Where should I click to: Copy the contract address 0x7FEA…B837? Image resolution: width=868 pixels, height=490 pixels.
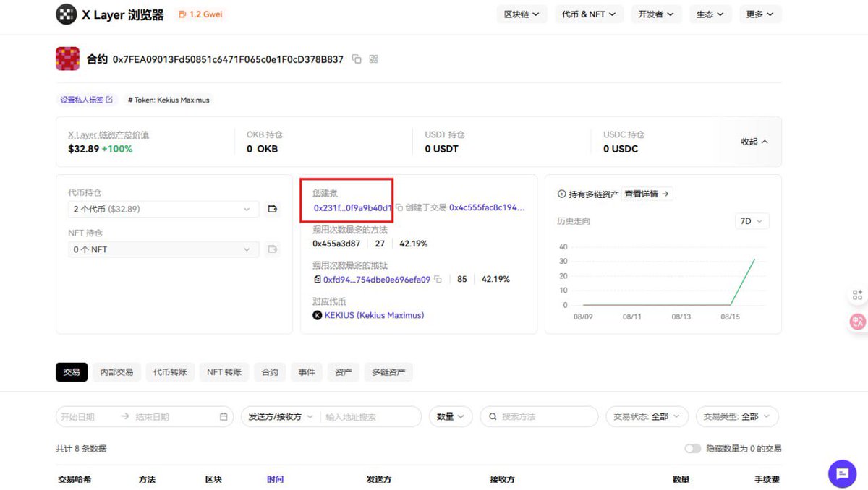pyautogui.click(x=357, y=59)
